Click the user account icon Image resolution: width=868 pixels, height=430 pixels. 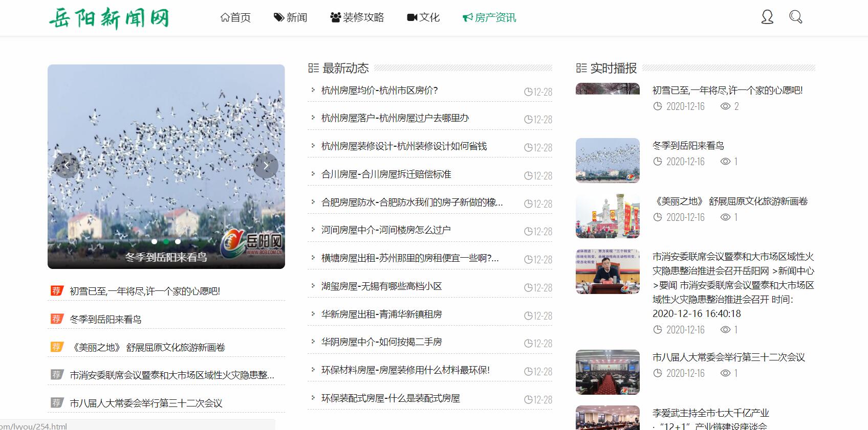tap(767, 17)
